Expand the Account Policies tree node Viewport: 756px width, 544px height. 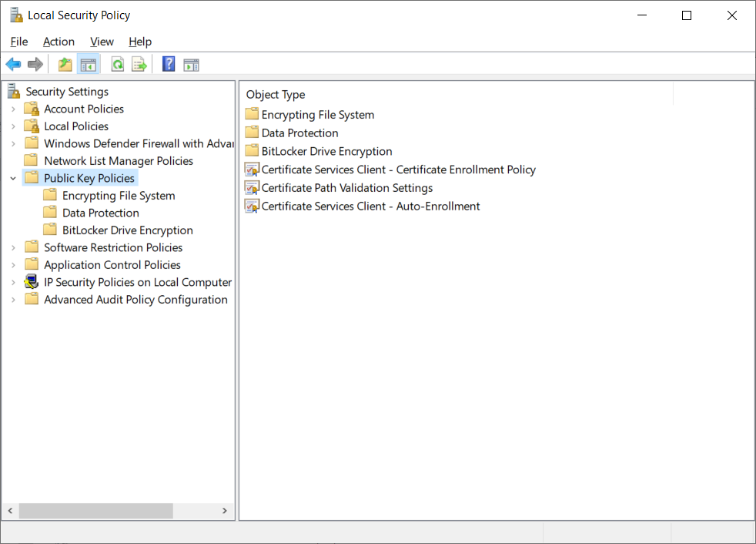[13, 109]
